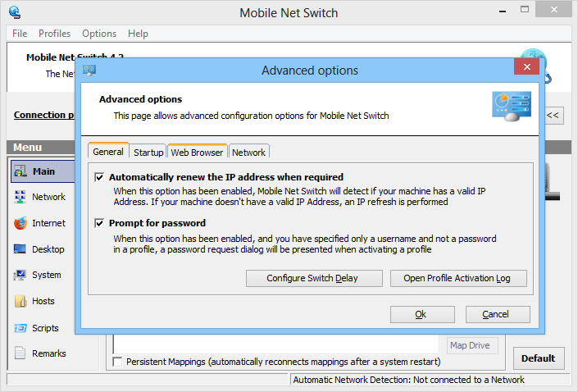Open the File menu
The height and width of the screenshot is (392, 578).
point(20,34)
